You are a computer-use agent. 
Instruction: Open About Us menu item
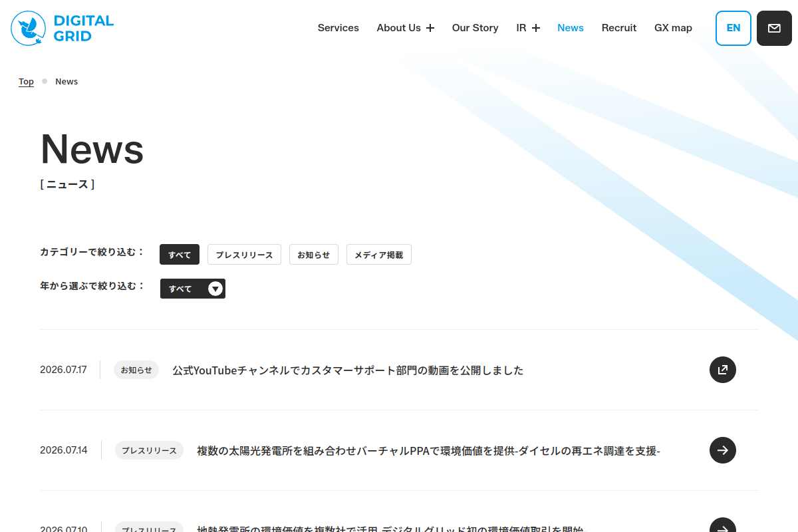pyautogui.click(x=399, y=28)
